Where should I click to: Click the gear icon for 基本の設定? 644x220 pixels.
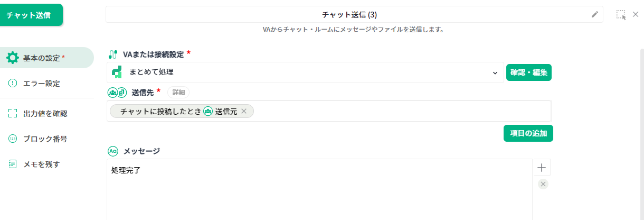(13, 58)
